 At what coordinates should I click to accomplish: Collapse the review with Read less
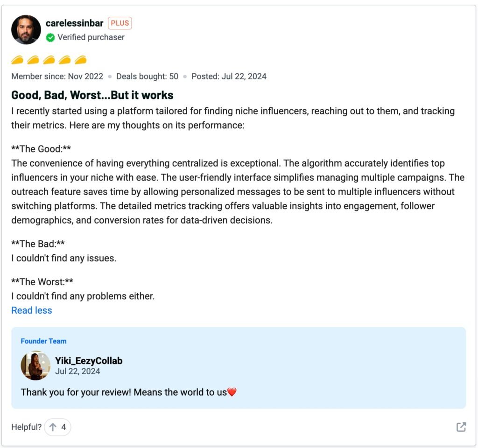pos(32,310)
